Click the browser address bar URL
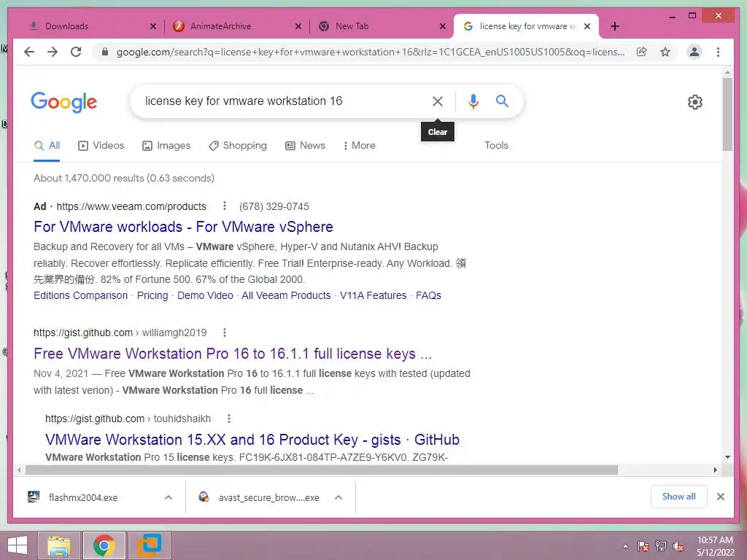 [370, 52]
